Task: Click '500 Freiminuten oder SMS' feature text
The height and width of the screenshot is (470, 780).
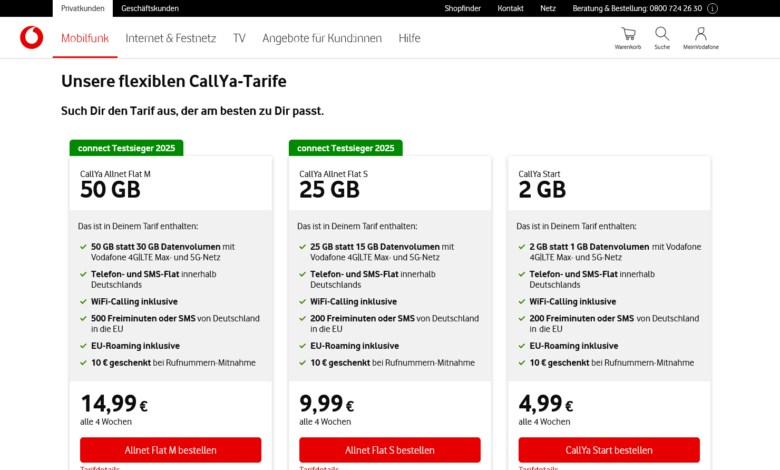Action: (143, 318)
